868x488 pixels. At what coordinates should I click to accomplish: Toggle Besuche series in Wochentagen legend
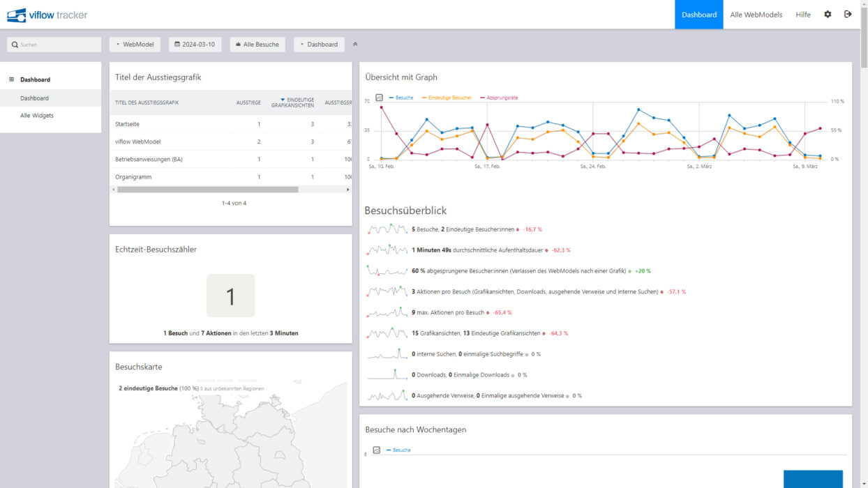coord(398,450)
